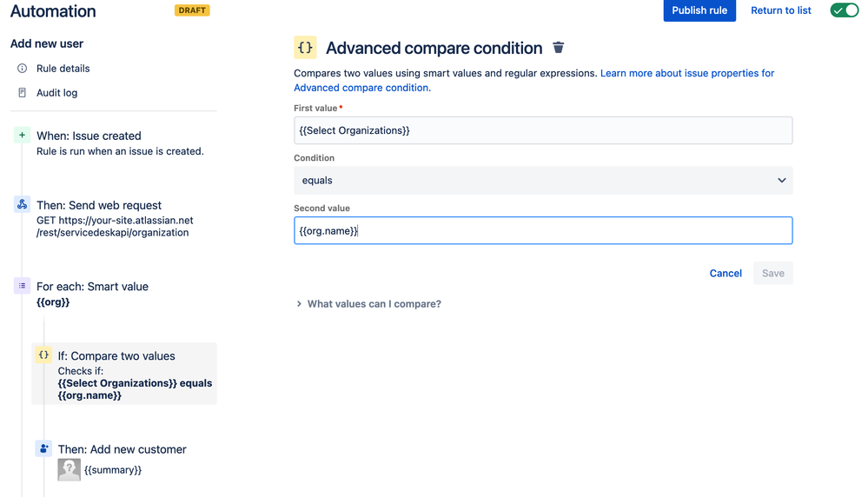Image resolution: width=868 pixels, height=497 pixels.
Task: Click the Automation page heading
Action: click(53, 11)
